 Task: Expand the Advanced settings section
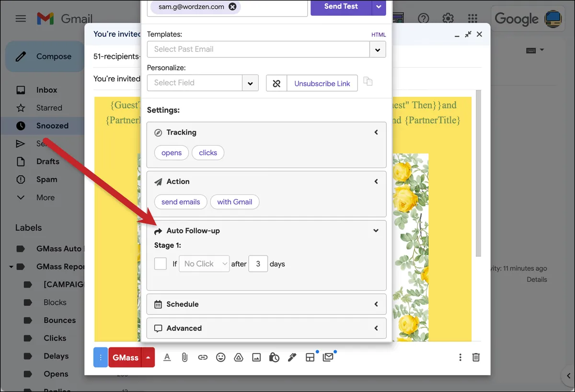pyautogui.click(x=376, y=328)
